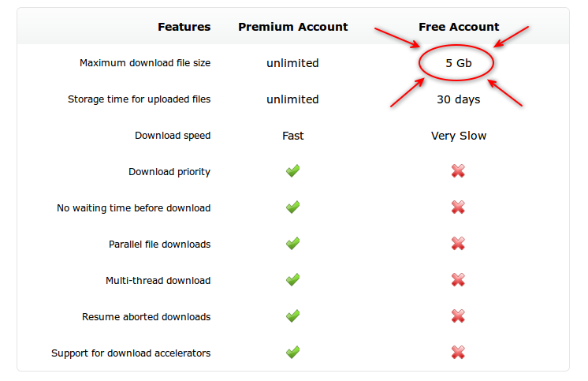Click green checkmark for Download priority

coord(293,171)
